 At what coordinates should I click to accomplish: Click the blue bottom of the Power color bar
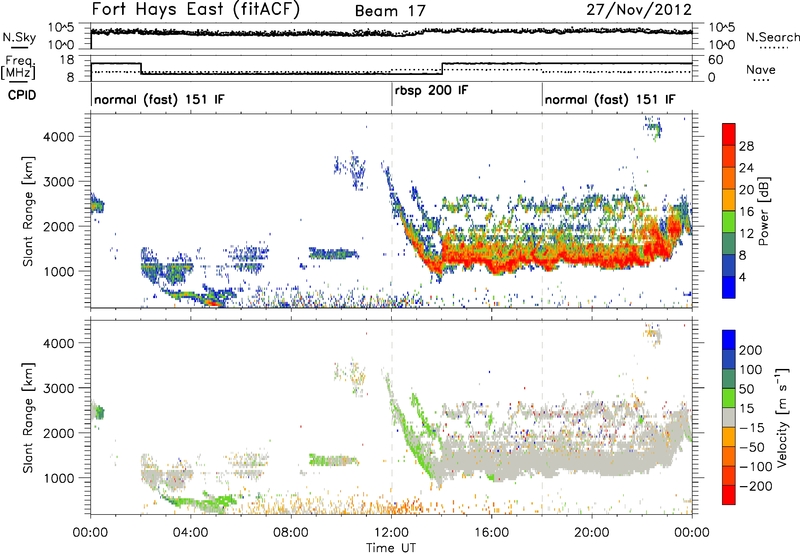point(729,287)
